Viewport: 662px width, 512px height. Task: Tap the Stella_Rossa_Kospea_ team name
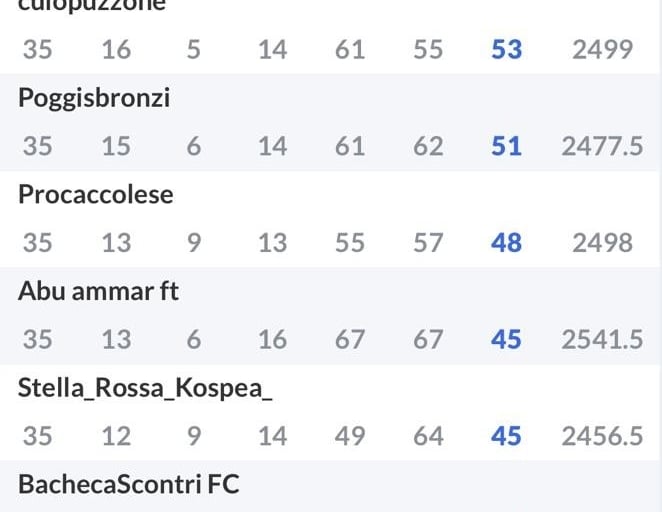[x=145, y=388]
